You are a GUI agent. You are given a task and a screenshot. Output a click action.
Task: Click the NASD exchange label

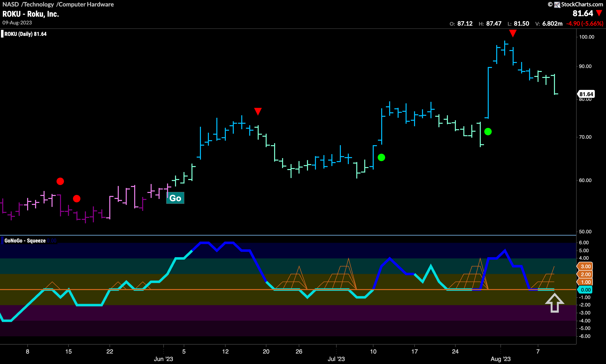pos(11,4)
